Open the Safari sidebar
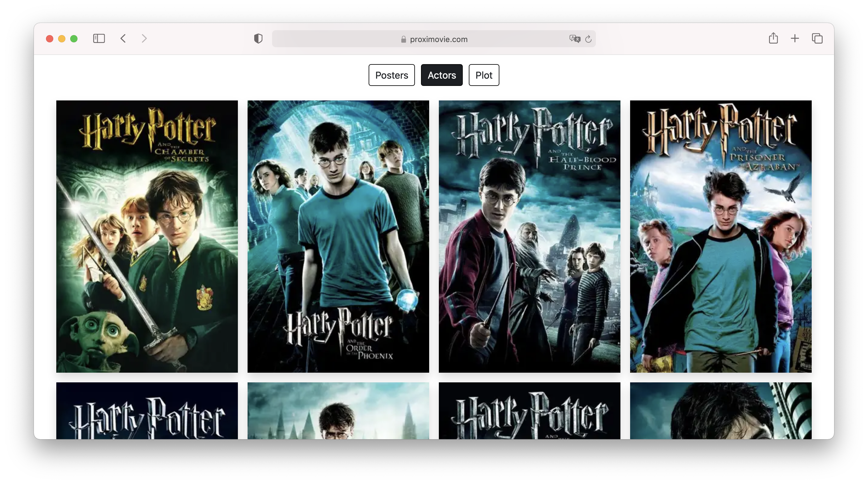 [x=99, y=38]
